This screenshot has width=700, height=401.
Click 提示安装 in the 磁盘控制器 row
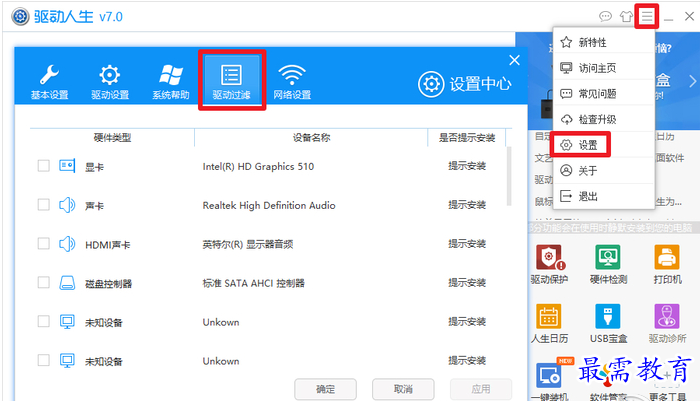467,283
